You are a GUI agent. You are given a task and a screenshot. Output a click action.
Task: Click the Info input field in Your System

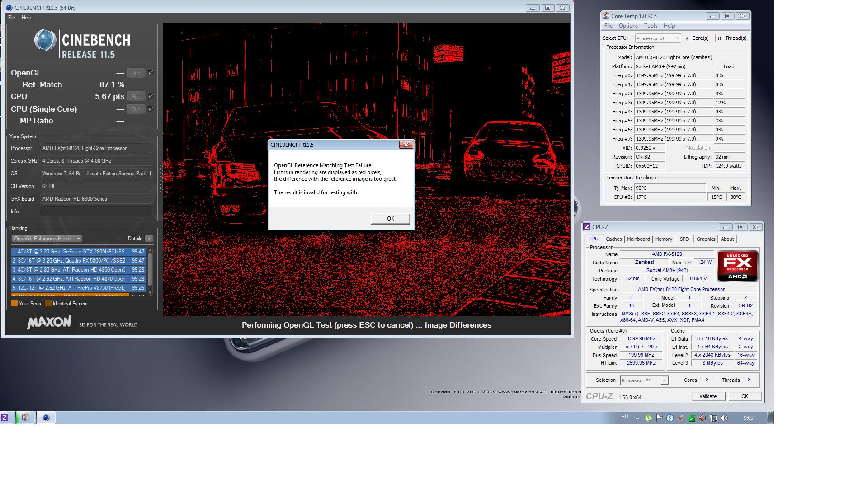pyautogui.click(x=97, y=211)
